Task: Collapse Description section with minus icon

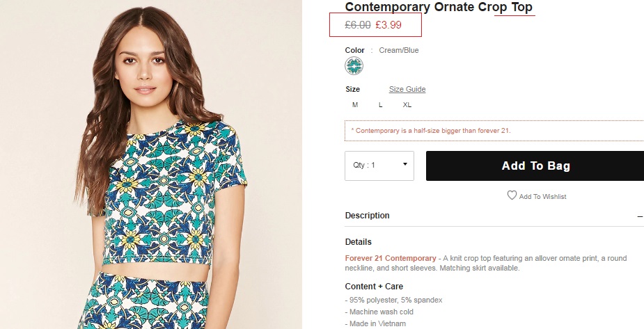Action: (x=640, y=216)
